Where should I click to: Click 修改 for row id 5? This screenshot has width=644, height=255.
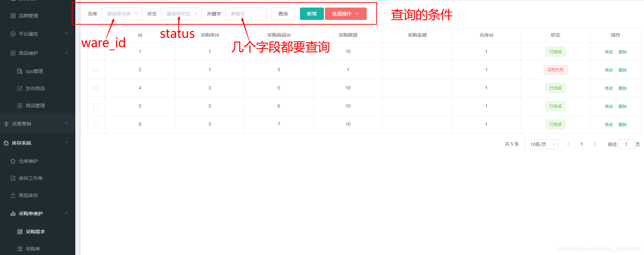609,107
